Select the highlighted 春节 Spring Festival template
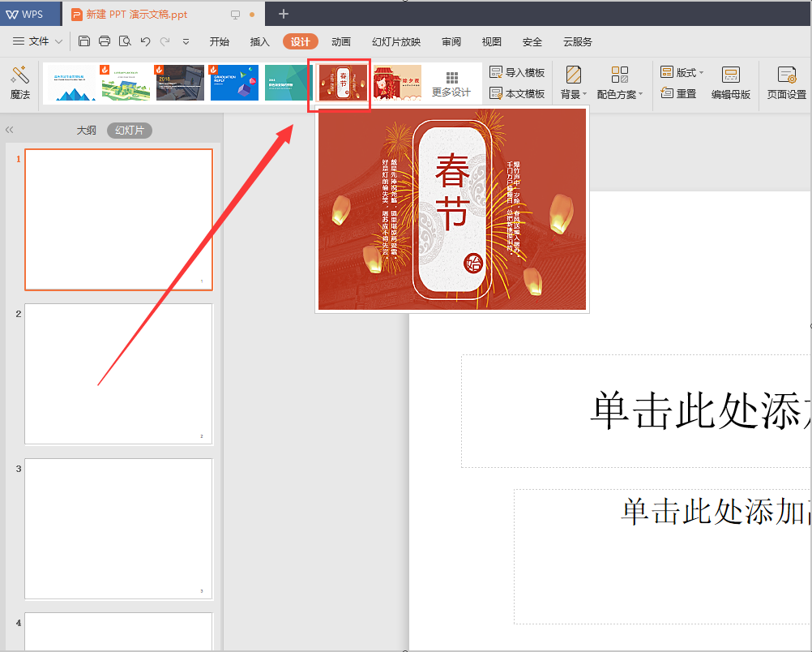Viewport: 812px width, 652px height. 340,82
